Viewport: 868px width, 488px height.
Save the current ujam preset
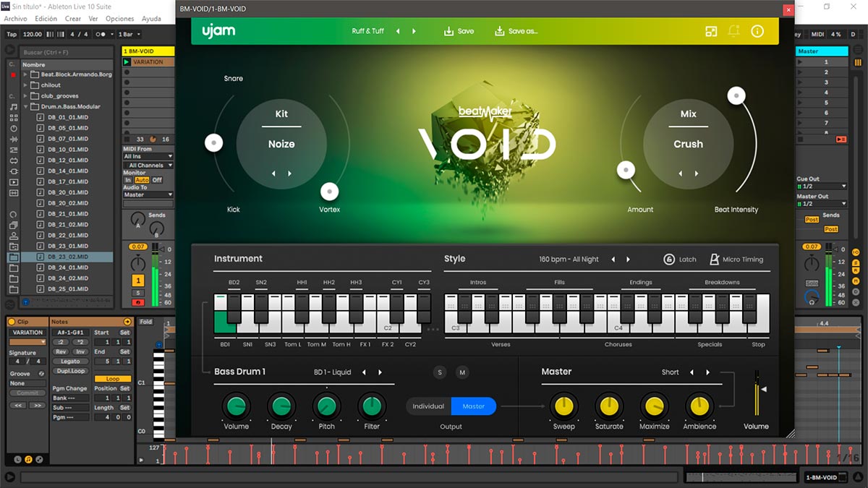pos(459,31)
